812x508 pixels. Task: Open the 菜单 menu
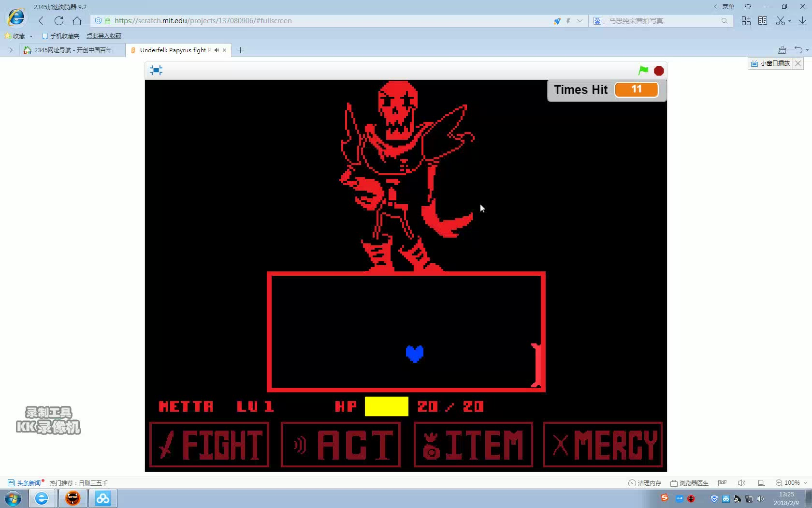[x=728, y=7]
